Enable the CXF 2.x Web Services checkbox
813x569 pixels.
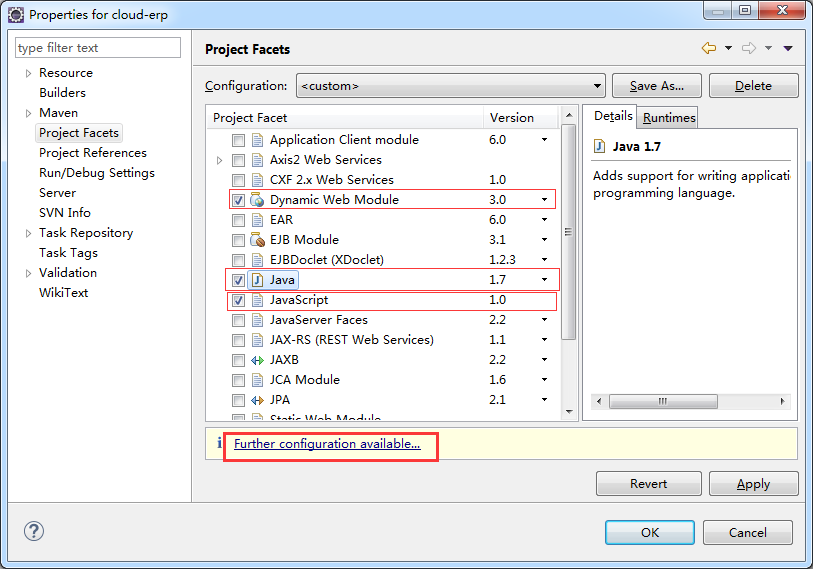(239, 181)
